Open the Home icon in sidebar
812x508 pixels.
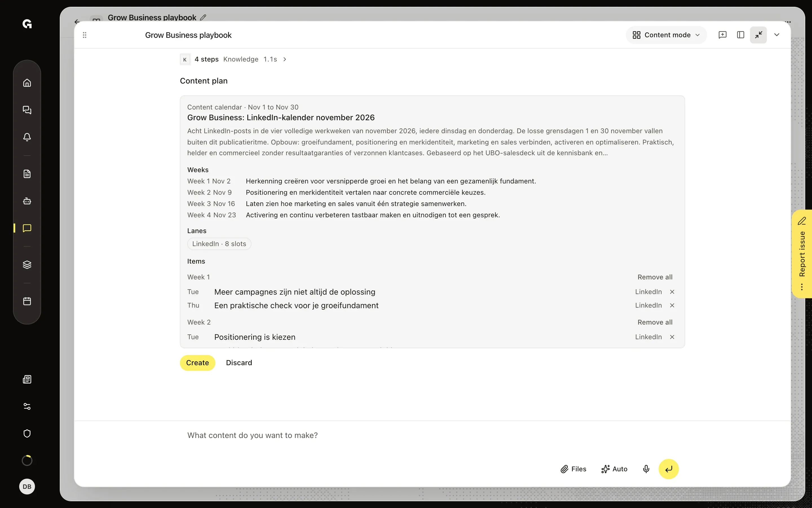point(27,83)
